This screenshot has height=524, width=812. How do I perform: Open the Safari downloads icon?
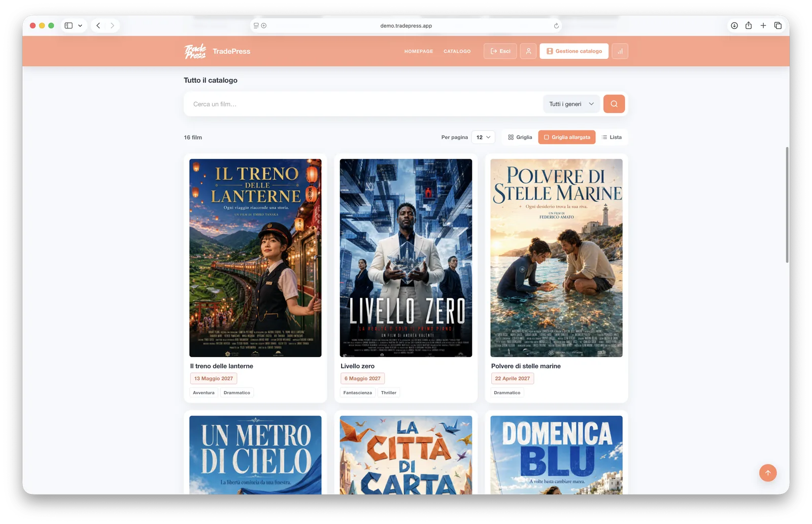(x=734, y=25)
